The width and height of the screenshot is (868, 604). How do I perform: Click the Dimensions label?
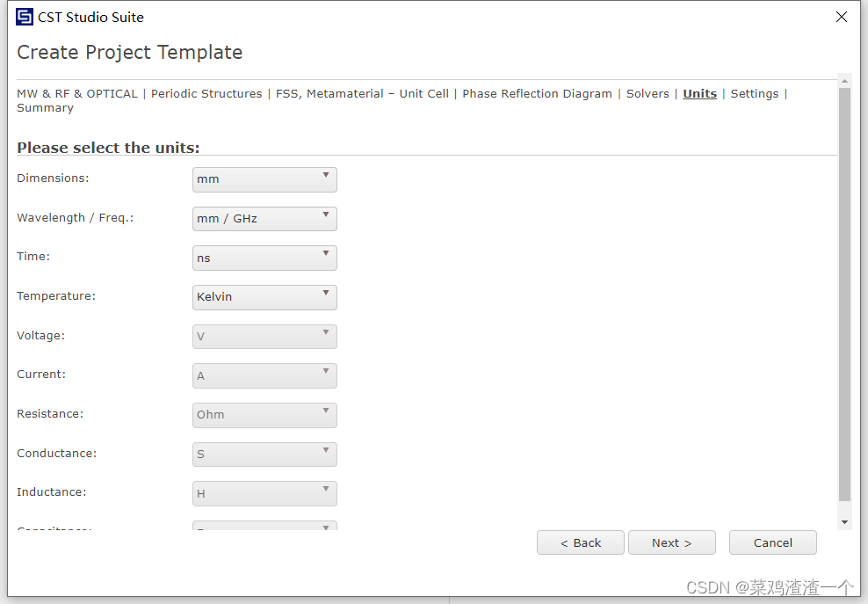pyautogui.click(x=53, y=178)
